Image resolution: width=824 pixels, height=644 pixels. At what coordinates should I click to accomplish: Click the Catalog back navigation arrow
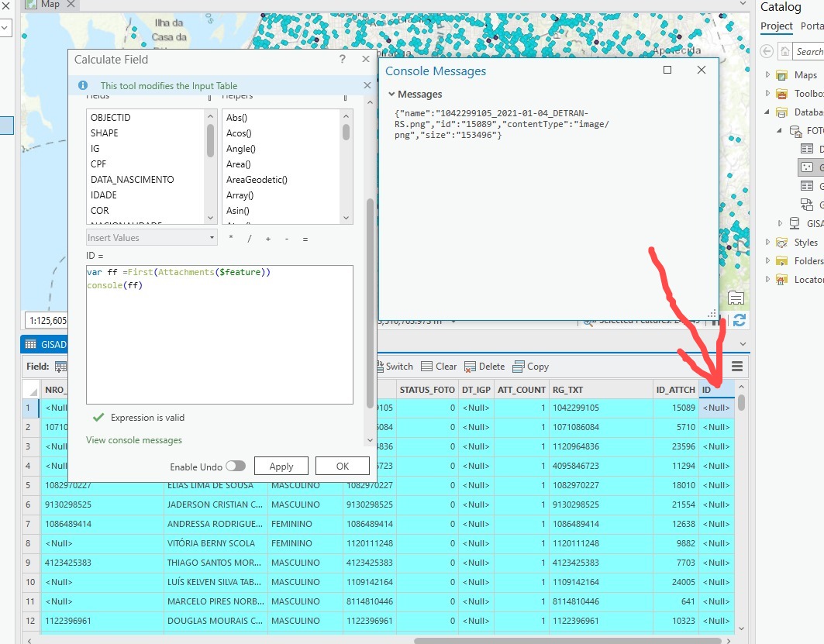click(x=767, y=51)
